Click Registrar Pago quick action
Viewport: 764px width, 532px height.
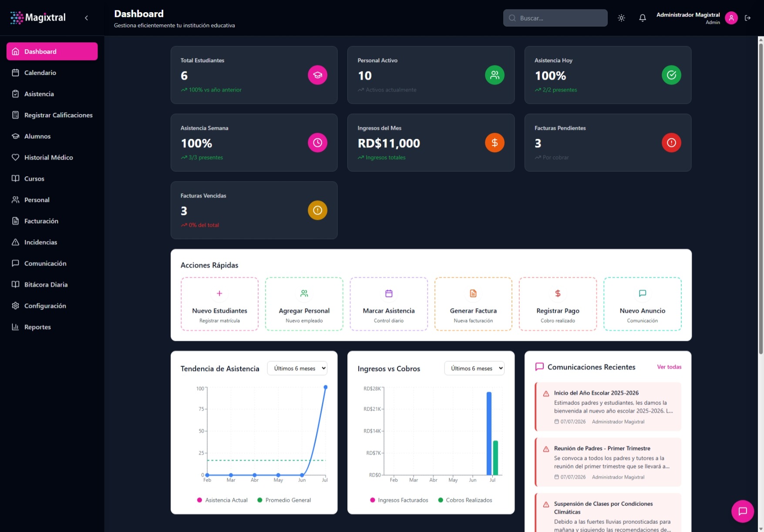(558, 304)
